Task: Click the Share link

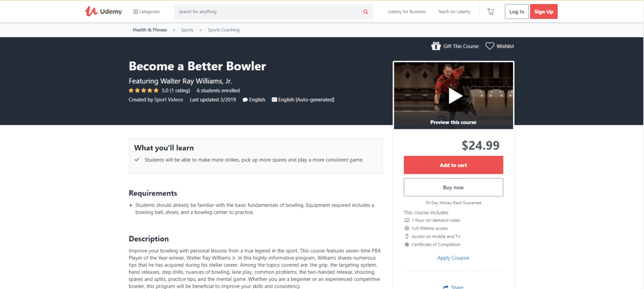Action: coord(453,287)
